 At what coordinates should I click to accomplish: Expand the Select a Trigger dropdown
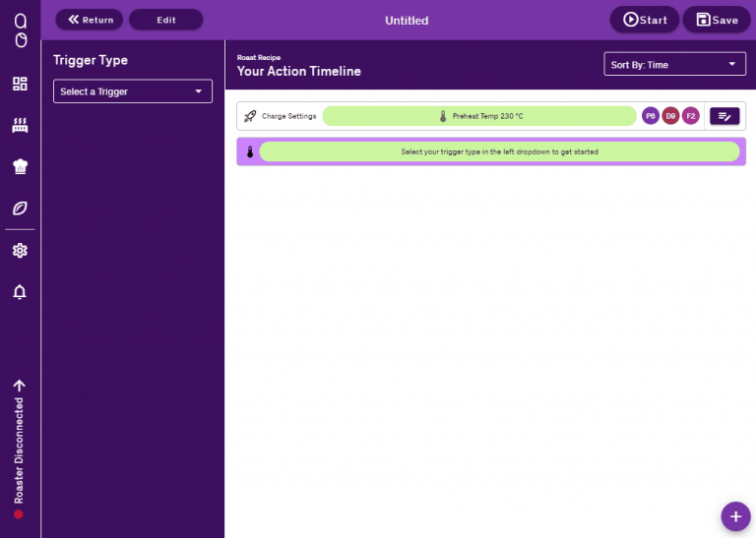[132, 91]
